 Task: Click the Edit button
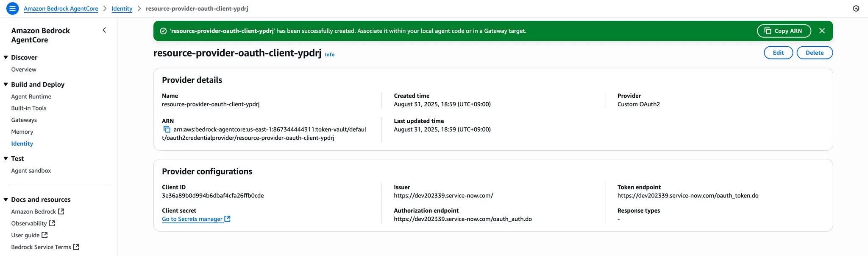tap(778, 53)
